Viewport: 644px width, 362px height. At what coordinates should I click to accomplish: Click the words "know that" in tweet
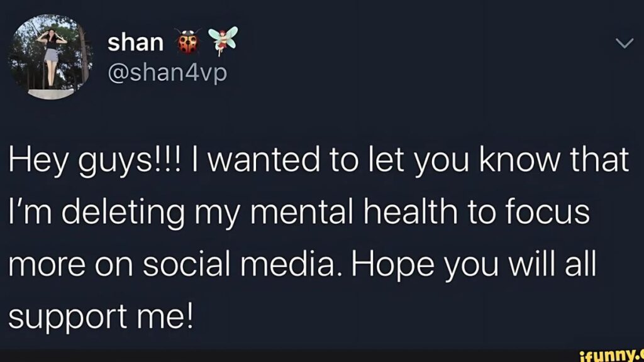coord(554,160)
